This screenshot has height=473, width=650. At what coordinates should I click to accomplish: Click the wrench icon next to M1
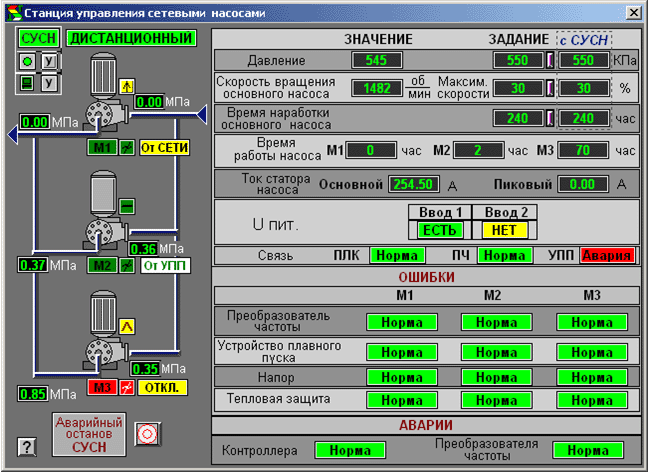click(x=127, y=148)
